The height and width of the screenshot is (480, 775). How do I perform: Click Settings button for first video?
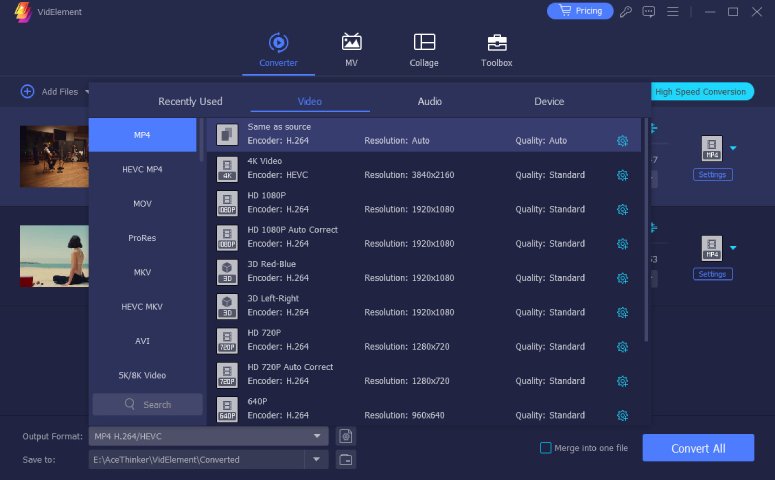tap(712, 175)
